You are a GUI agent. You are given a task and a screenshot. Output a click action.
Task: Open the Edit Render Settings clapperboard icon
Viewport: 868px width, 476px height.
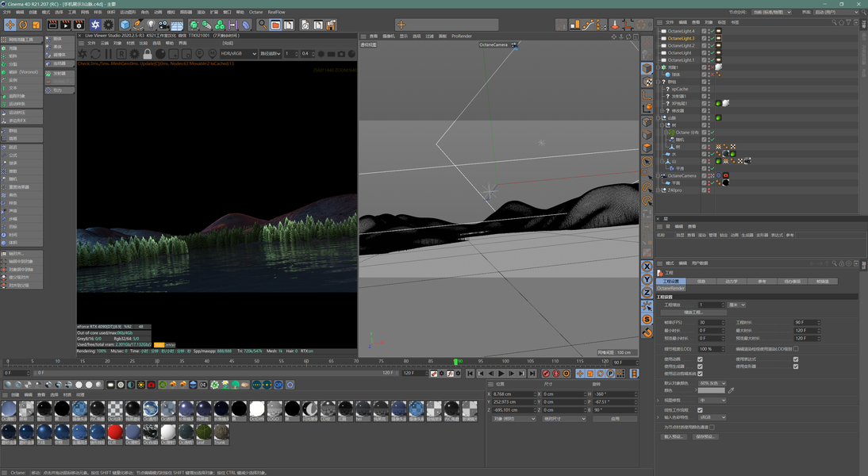79,25
